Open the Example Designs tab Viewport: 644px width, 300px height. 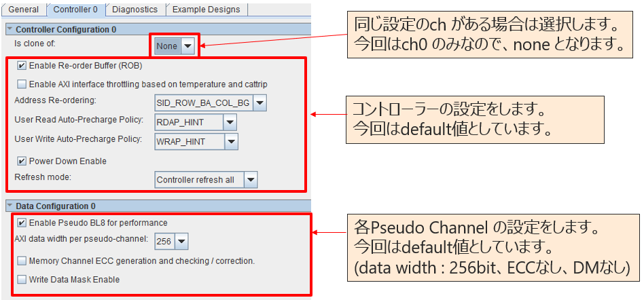(x=205, y=10)
